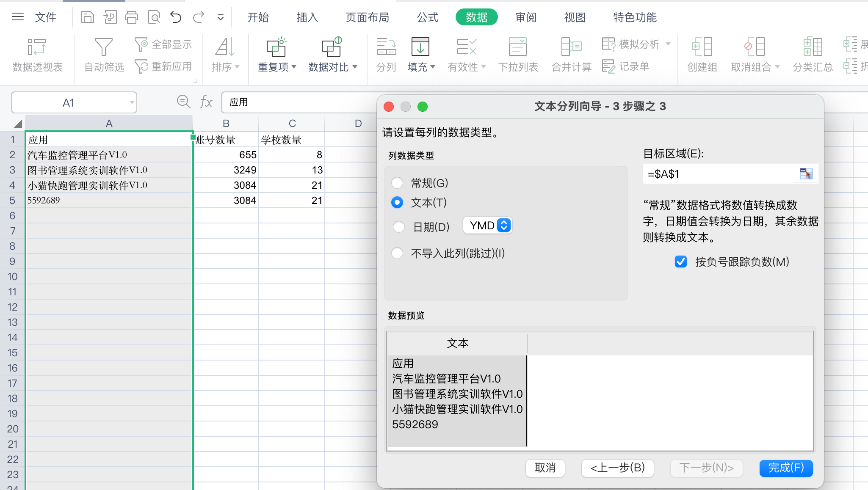
Task: Switch to the Formulas (公式) tab
Action: click(427, 17)
